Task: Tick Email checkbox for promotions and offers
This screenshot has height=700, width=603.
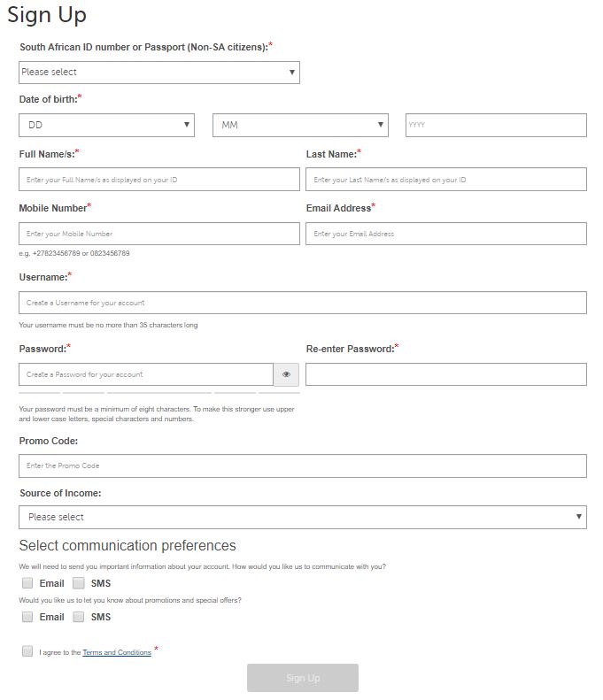Action: click(x=27, y=617)
